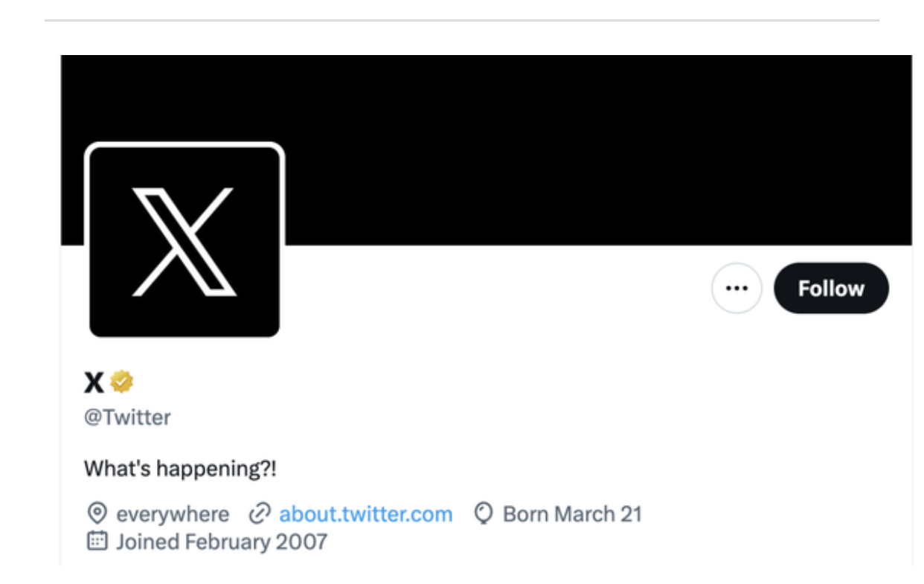
Task: Click the Follow button label text
Action: click(831, 289)
